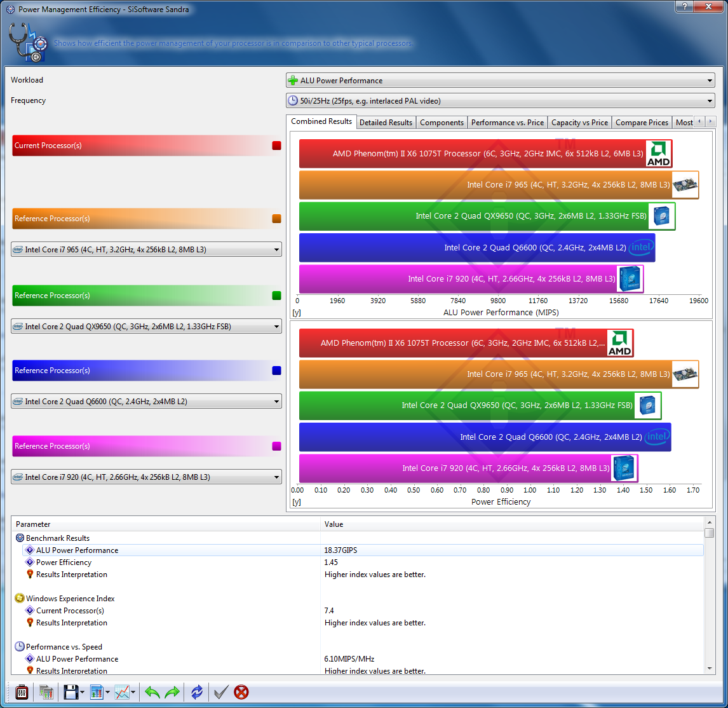Cancel using the red X circle icon
The width and height of the screenshot is (728, 708).
click(x=241, y=692)
